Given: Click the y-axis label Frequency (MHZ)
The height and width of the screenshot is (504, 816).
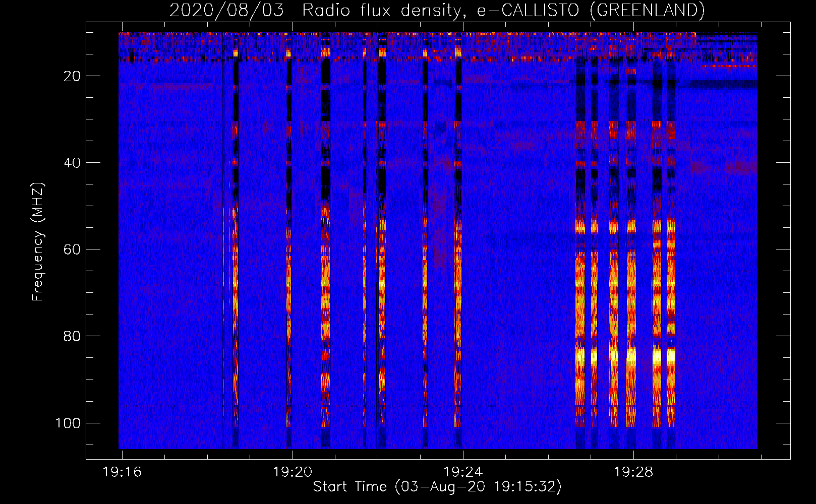Looking at the screenshot, I should pos(38,242).
